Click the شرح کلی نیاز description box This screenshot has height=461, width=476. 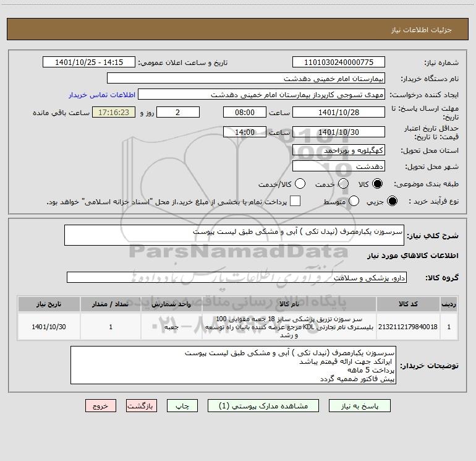point(234,235)
